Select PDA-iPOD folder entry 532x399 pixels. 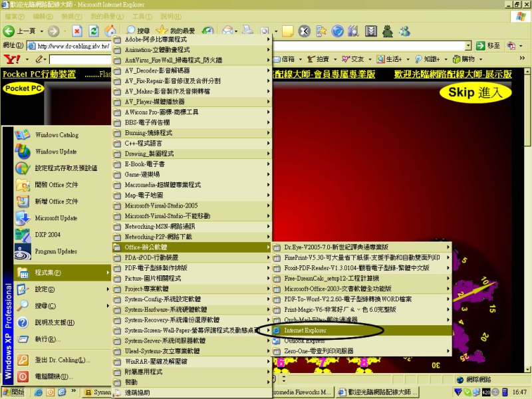[192, 257]
